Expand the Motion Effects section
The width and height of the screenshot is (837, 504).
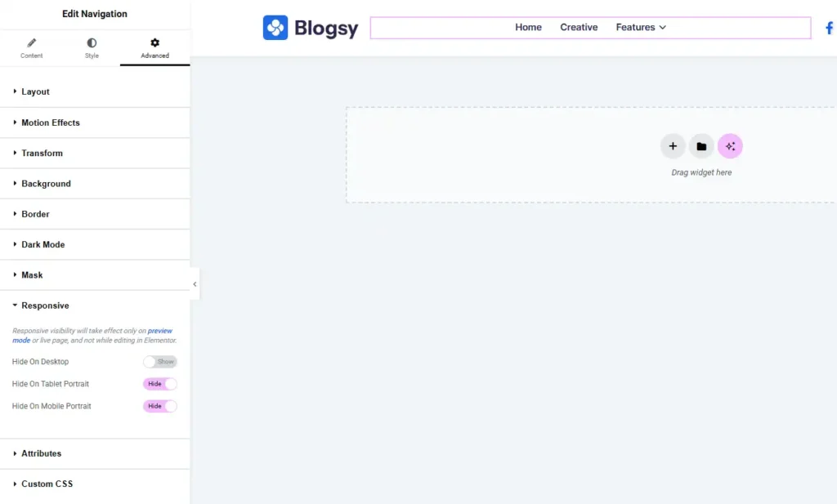coord(51,123)
